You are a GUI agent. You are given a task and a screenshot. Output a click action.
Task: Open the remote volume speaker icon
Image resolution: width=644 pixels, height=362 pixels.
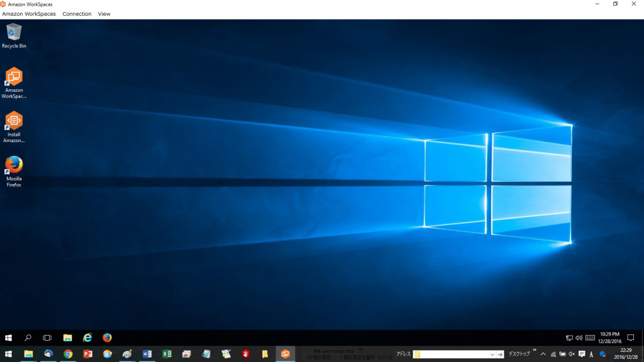(579, 337)
